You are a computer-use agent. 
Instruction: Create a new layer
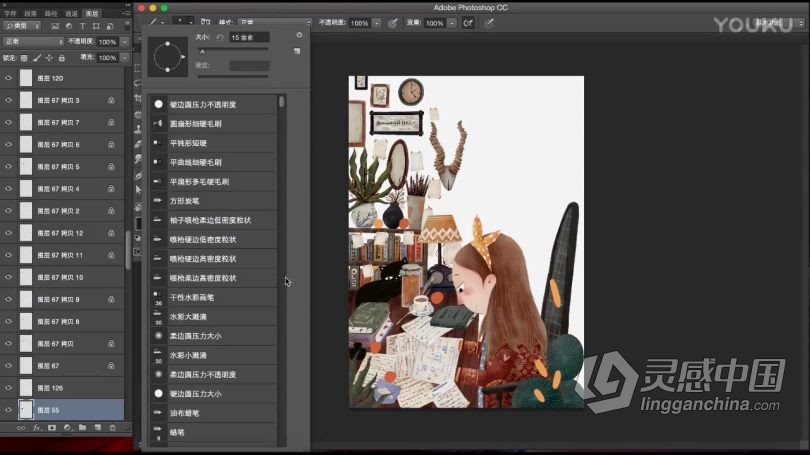tap(98, 428)
